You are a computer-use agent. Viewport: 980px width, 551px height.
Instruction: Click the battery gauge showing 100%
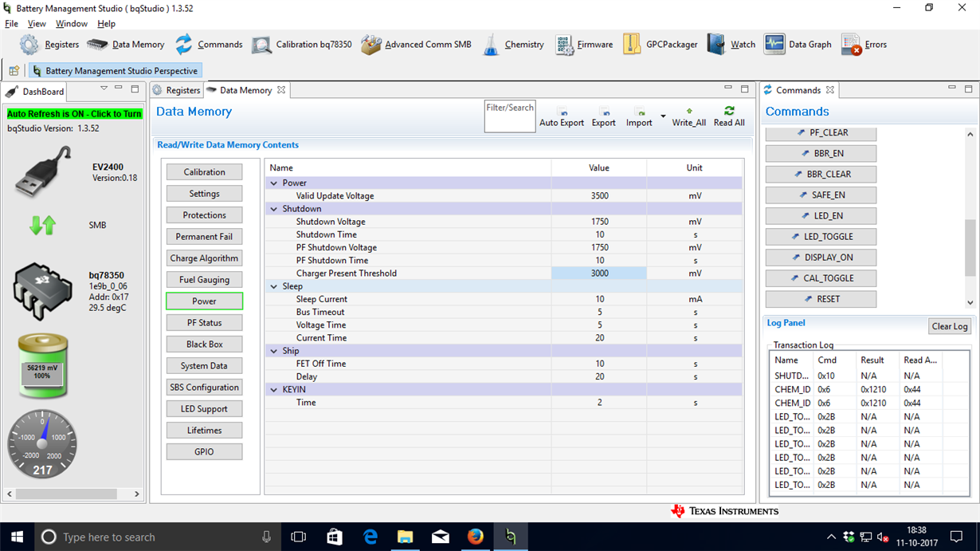pyautogui.click(x=43, y=365)
